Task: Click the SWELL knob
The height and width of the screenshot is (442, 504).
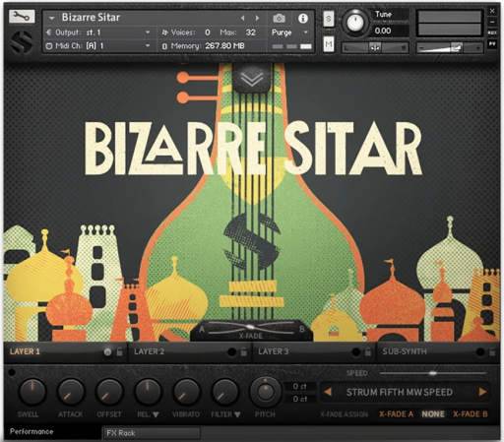Action: (31, 392)
